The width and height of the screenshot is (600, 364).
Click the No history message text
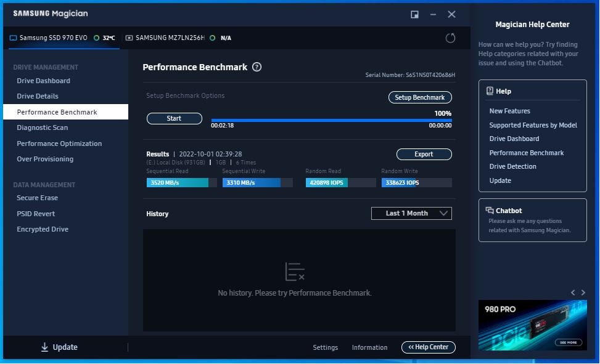pos(295,293)
